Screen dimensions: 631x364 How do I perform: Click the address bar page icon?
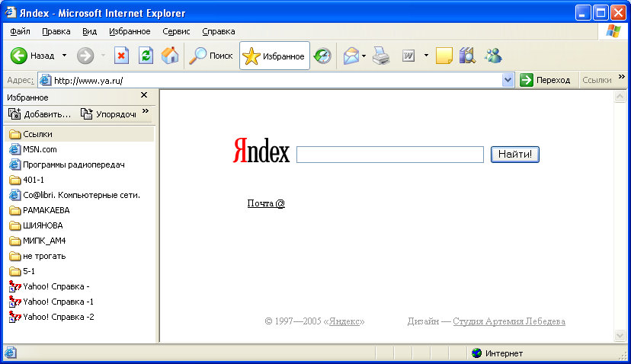[46, 80]
